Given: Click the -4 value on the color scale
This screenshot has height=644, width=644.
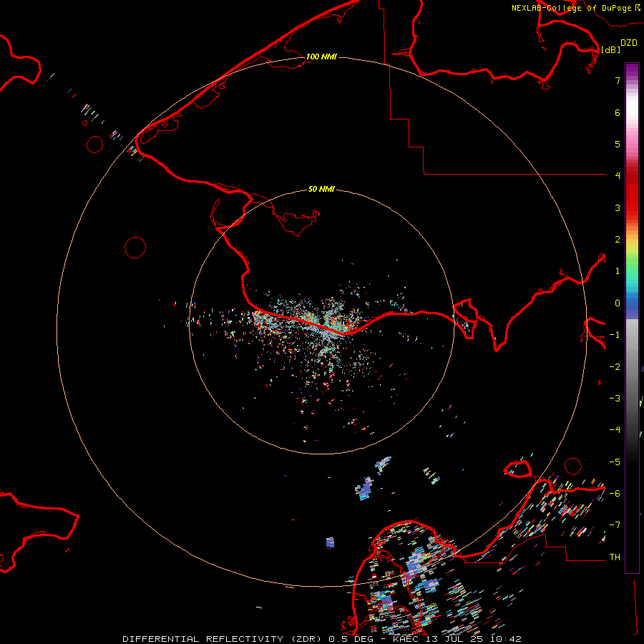Looking at the screenshot, I should (x=615, y=429).
